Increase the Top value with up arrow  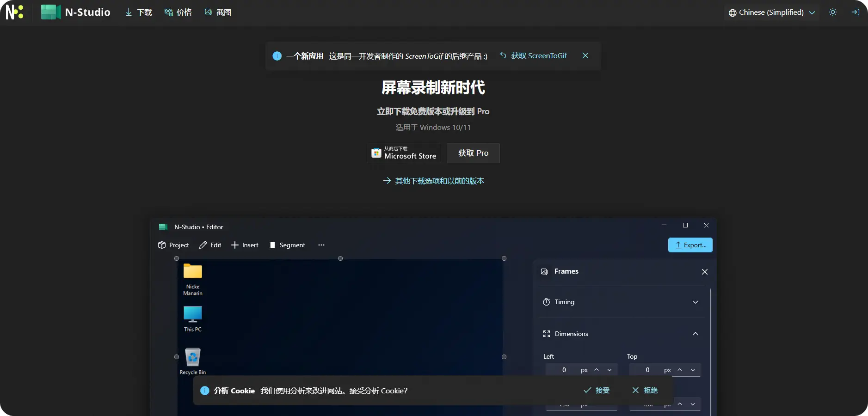(680, 370)
